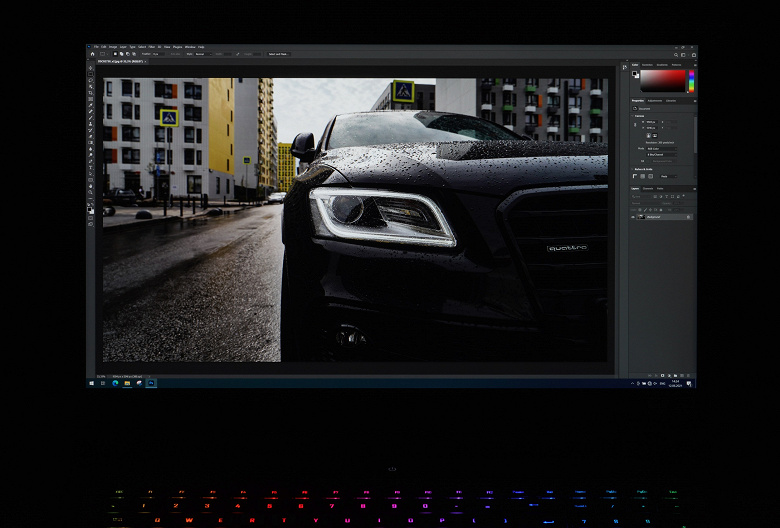The width and height of the screenshot is (780, 528).
Task: Close the open document tab
Action: (145, 61)
